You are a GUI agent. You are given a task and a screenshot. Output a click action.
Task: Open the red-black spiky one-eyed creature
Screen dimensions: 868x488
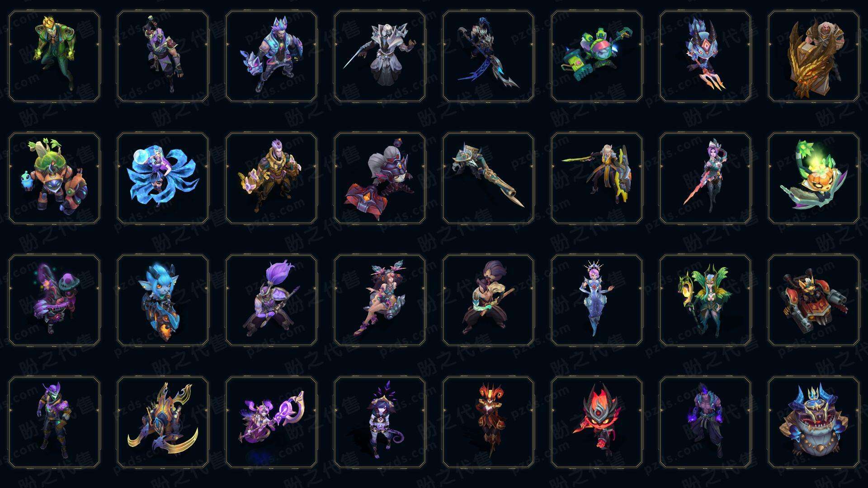[597, 422]
